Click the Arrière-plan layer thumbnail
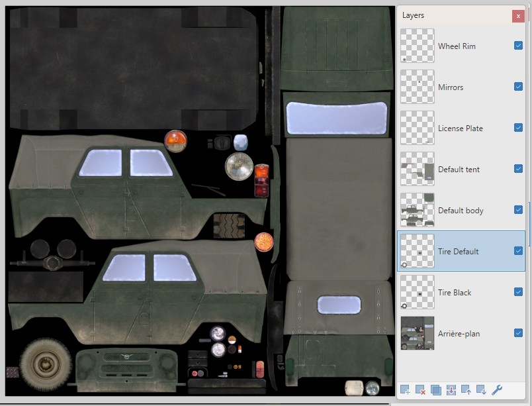The image size is (532, 406). pyautogui.click(x=418, y=333)
